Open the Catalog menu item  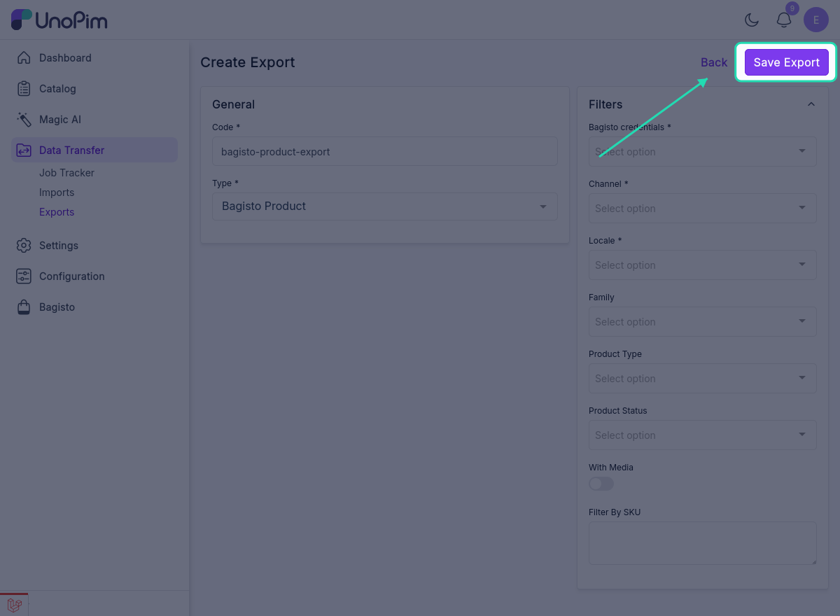(94, 89)
